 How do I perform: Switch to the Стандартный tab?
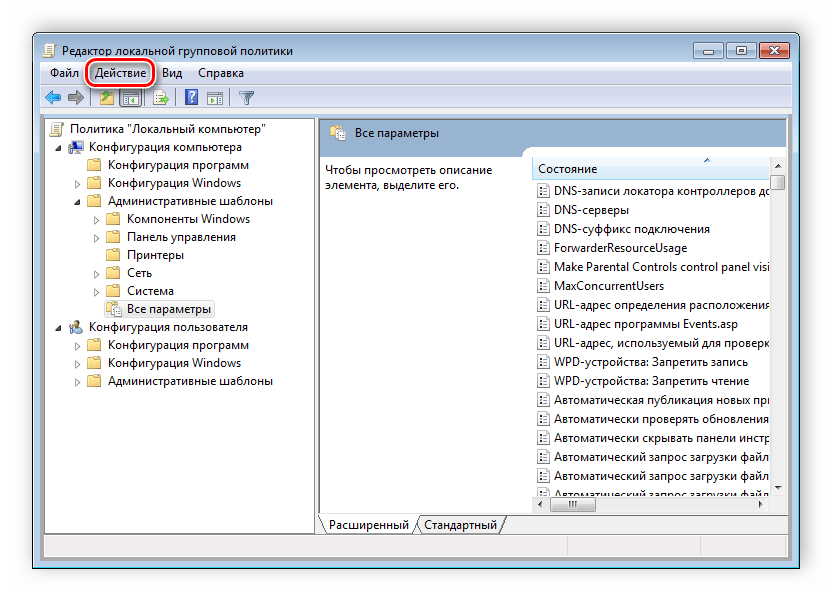pos(461,525)
